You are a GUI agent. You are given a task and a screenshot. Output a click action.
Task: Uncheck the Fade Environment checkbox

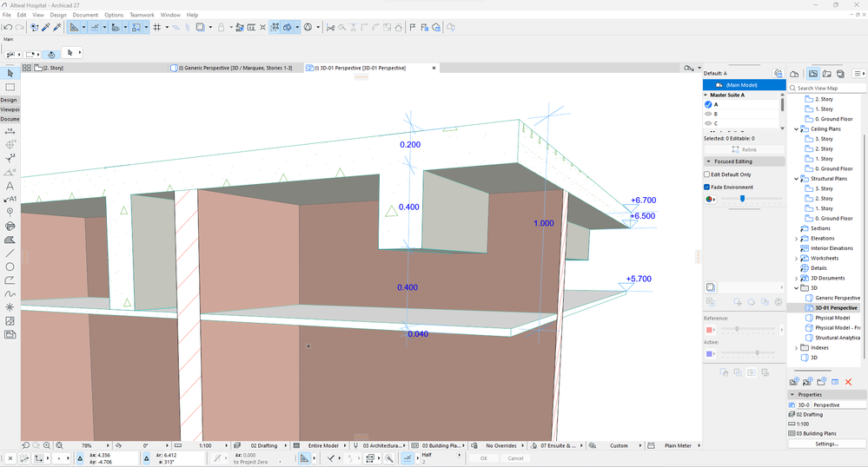coord(707,187)
